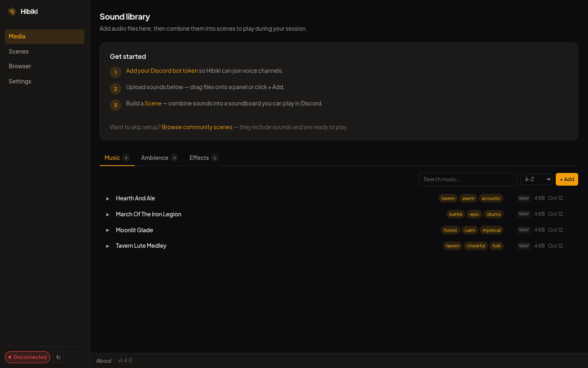The width and height of the screenshot is (588, 368).
Task: Click the v1.4.0 version label
Action: coord(125,361)
